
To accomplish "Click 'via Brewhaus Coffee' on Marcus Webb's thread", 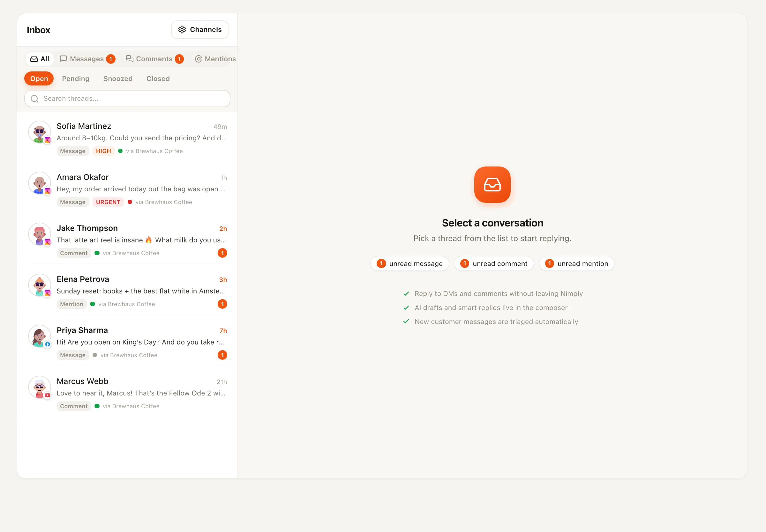I will pyautogui.click(x=131, y=406).
